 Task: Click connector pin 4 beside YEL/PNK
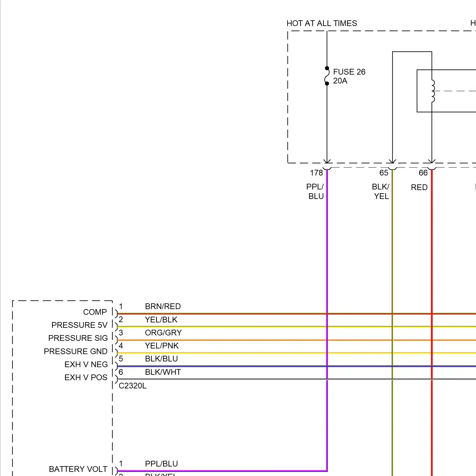121,346
